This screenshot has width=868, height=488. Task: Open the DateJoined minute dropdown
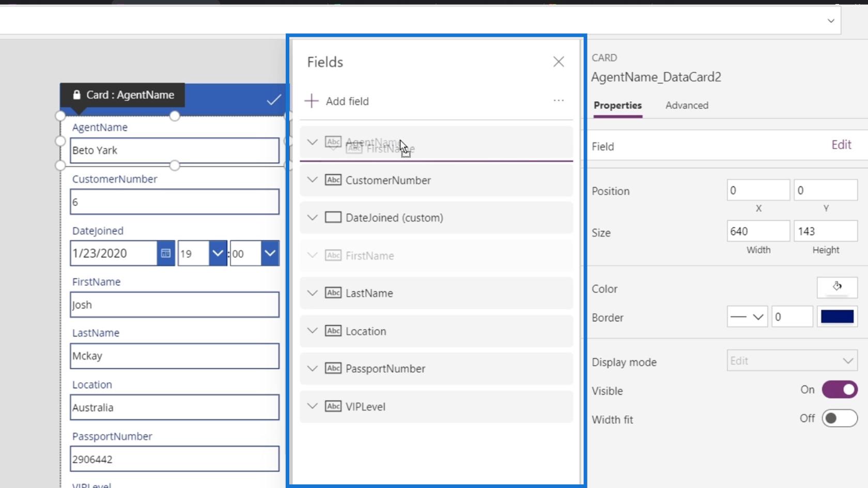(x=270, y=254)
